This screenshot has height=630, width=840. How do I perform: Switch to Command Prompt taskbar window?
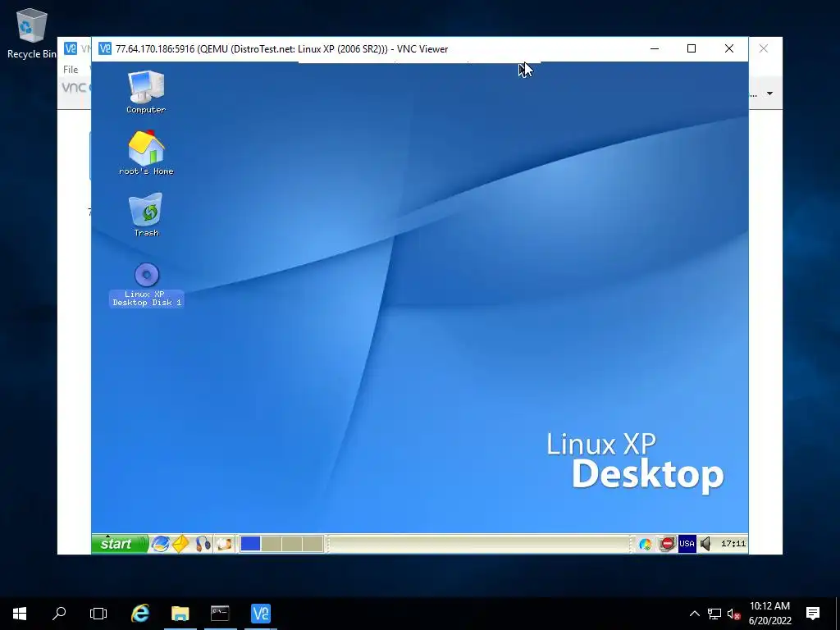tap(220, 614)
